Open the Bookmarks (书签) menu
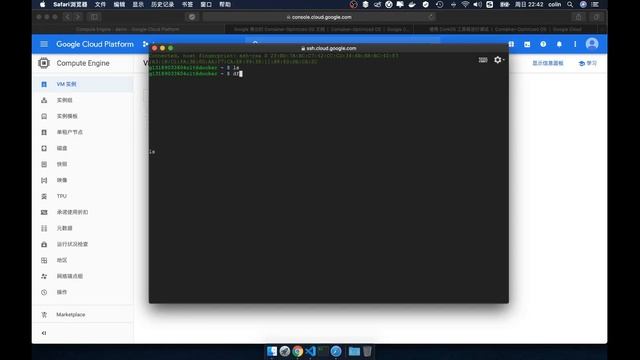Screen dimensions: 640x360 (187, 4)
